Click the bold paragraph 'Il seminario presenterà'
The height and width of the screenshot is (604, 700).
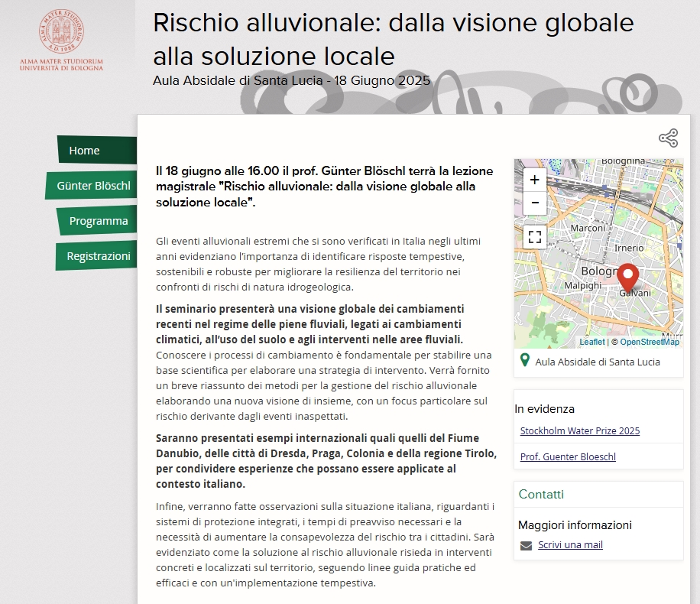(x=309, y=324)
